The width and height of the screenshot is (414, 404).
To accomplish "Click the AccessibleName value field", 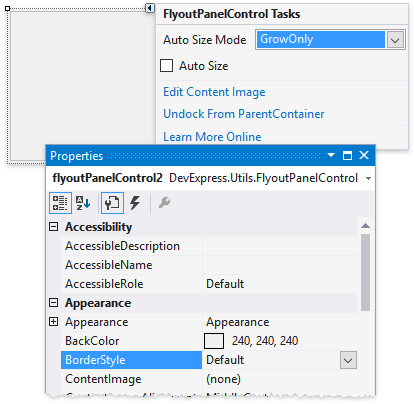I will click(x=279, y=265).
